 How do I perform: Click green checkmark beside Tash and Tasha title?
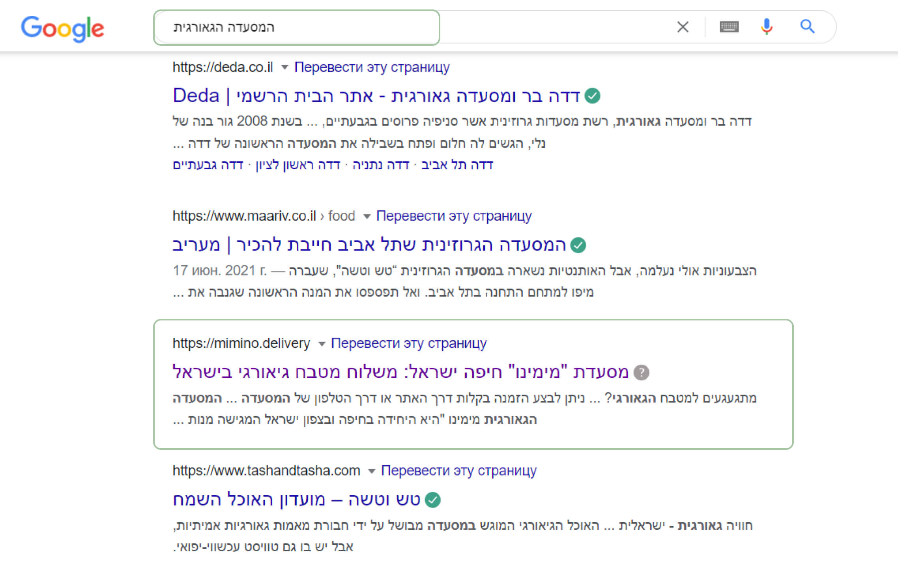(x=433, y=500)
